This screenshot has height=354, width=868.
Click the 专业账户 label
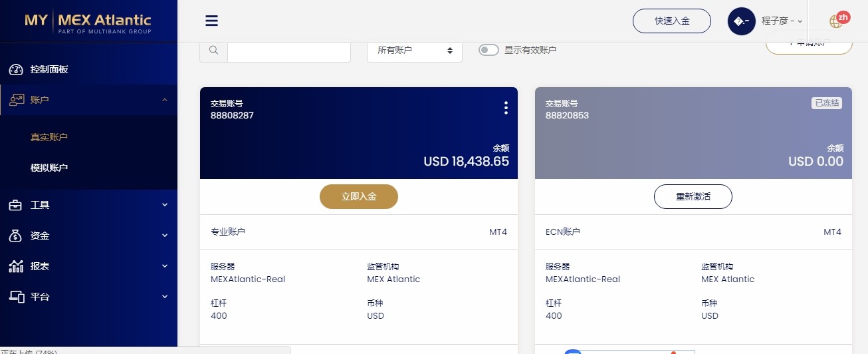tap(228, 232)
